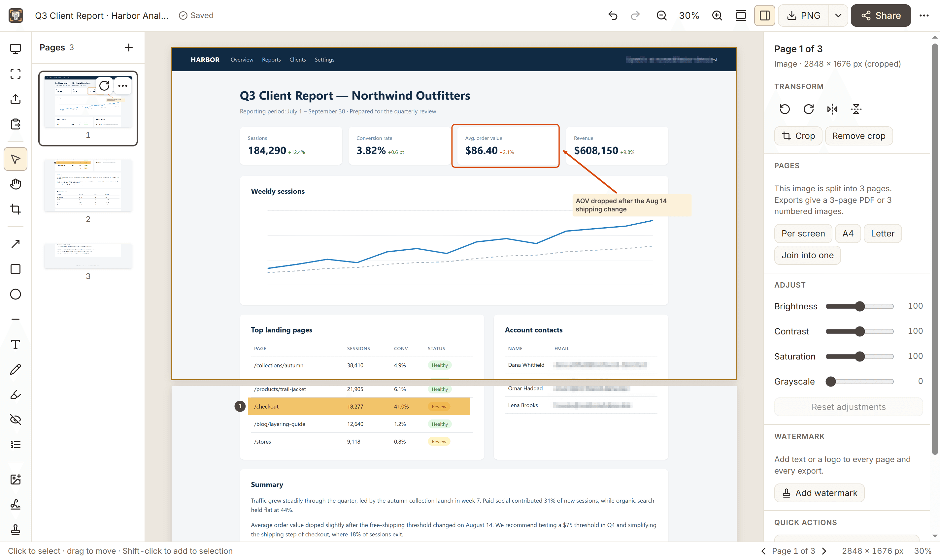The height and width of the screenshot is (560, 940).
Task: Choose the Letter page split option
Action: click(x=883, y=233)
